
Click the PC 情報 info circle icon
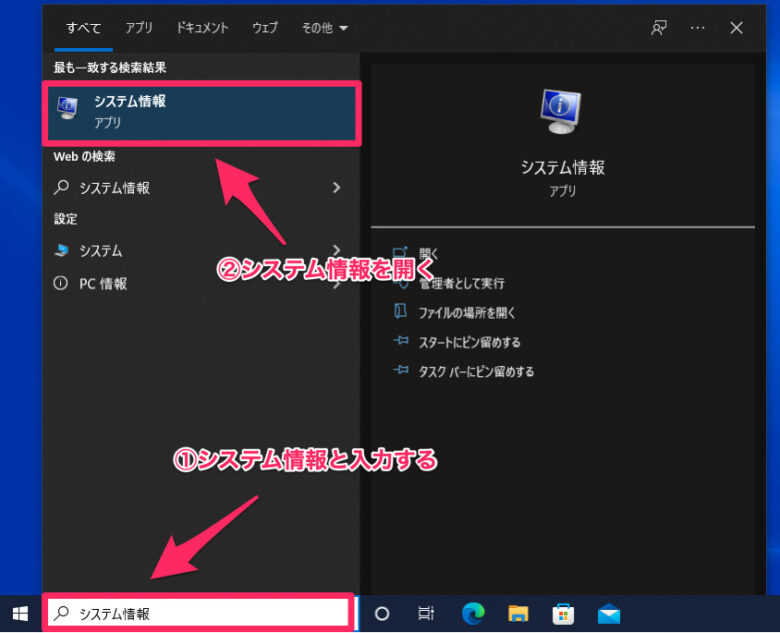[61, 283]
